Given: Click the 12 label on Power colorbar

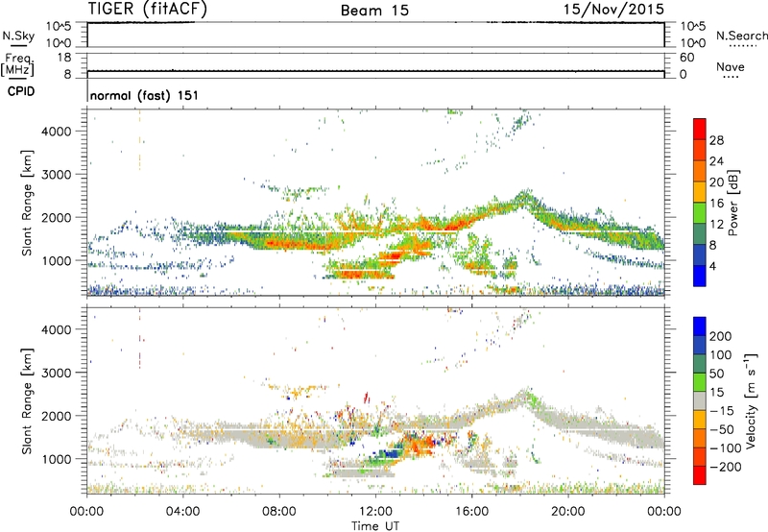Looking at the screenshot, I should [x=716, y=225].
